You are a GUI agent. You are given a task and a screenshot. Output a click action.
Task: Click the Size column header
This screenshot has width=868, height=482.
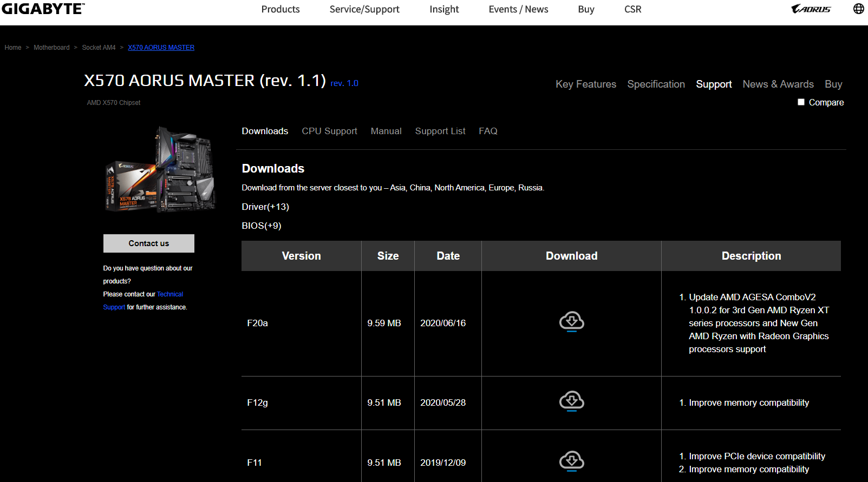coord(388,256)
